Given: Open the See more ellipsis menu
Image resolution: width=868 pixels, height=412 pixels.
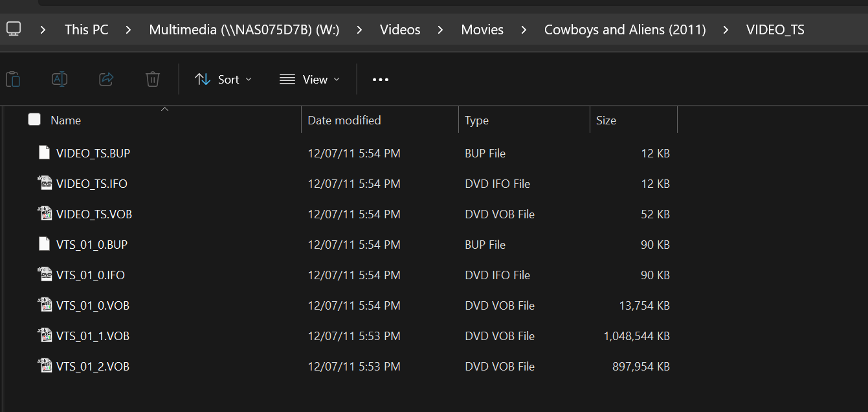Looking at the screenshot, I should [x=380, y=78].
